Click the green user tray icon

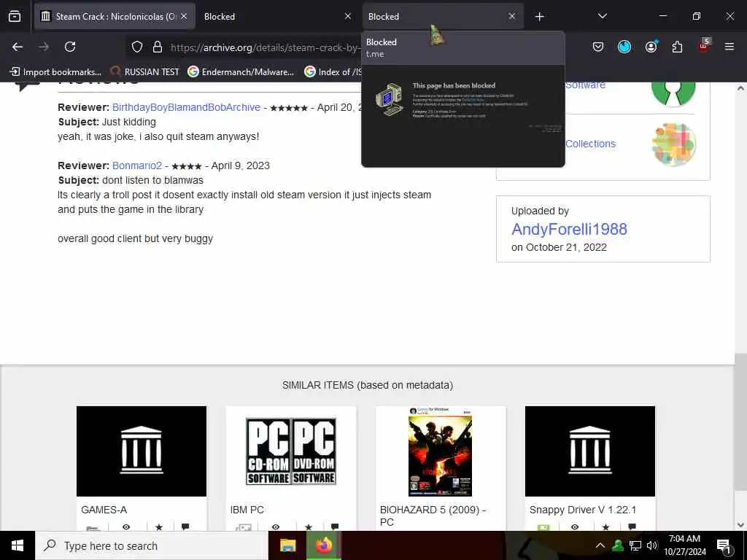pos(618,545)
